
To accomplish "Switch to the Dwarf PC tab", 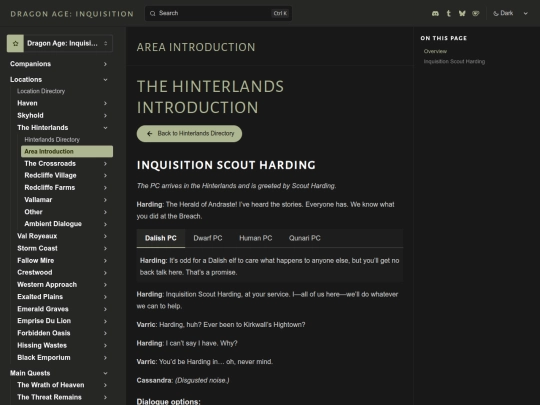I will pyautogui.click(x=208, y=238).
